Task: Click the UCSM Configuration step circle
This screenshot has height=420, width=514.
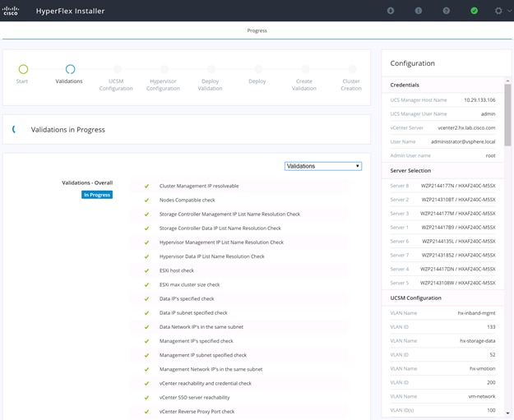Action: (117, 69)
